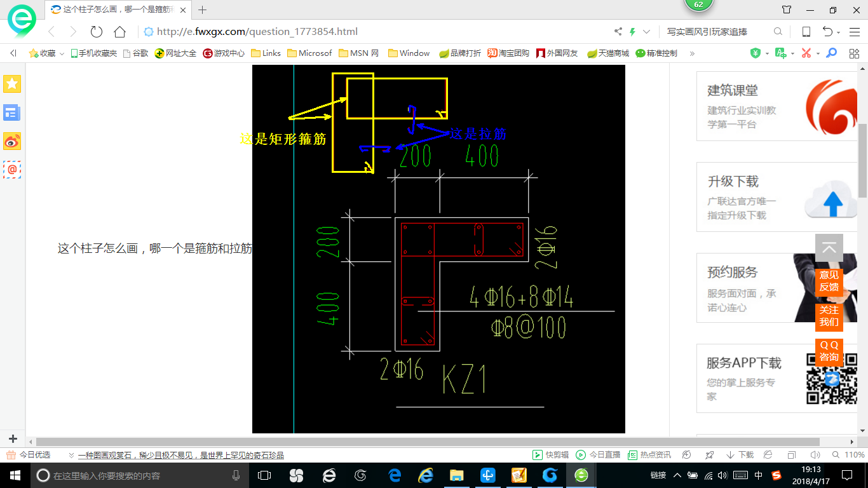Open 手机收藏夹 bookmark

(93, 53)
